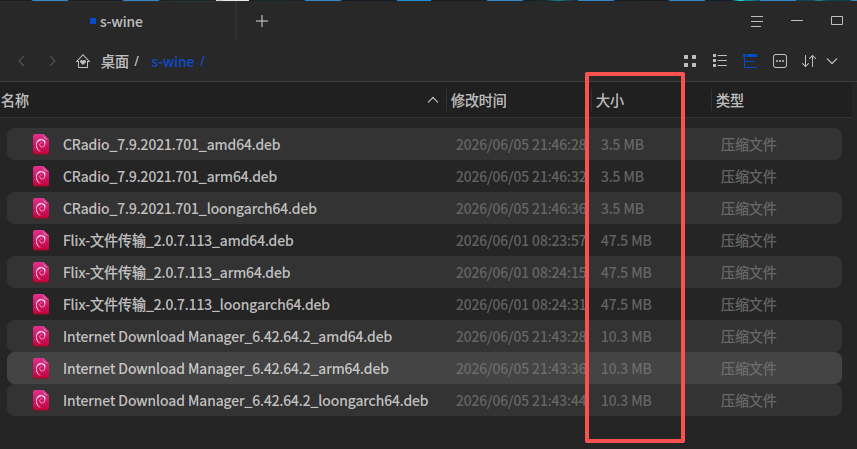This screenshot has height=449, width=857.
Task: Sort by the 大小 column header
Action: click(x=609, y=101)
